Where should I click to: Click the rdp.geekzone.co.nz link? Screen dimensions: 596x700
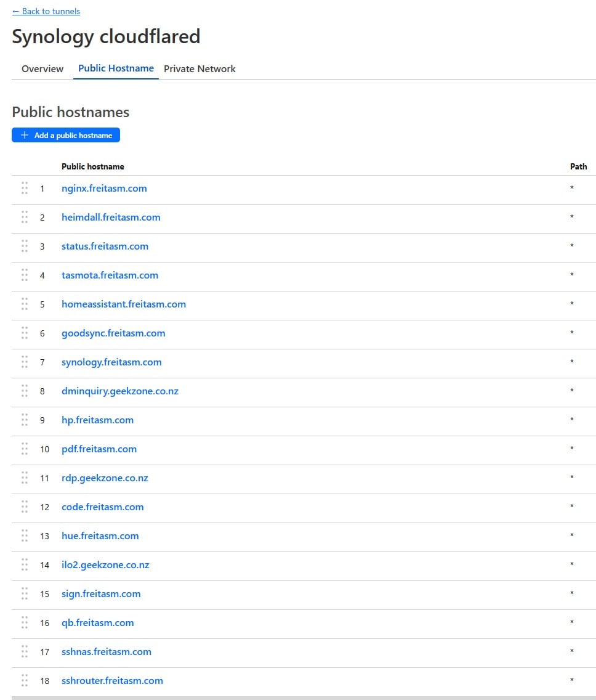[105, 478]
